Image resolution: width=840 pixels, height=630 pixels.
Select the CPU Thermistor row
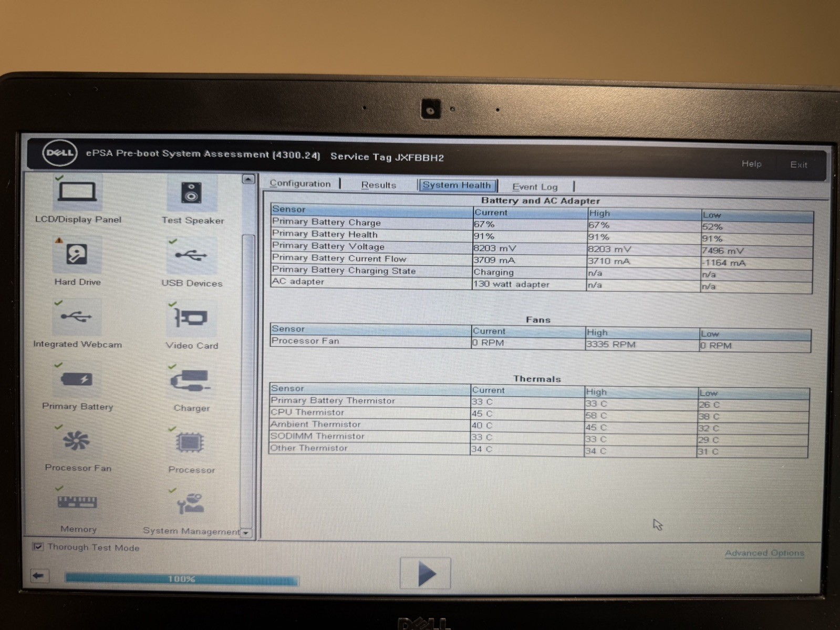coord(539,414)
